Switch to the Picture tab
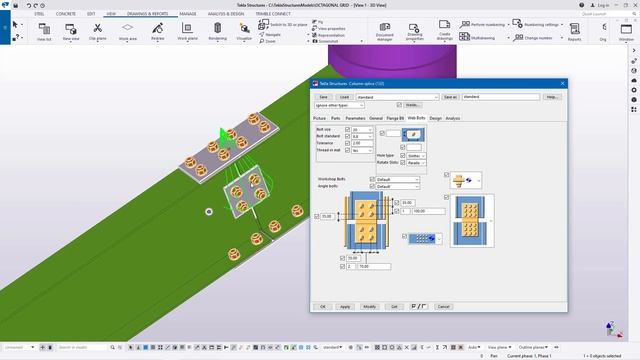The height and width of the screenshot is (360, 640). pyautogui.click(x=320, y=118)
